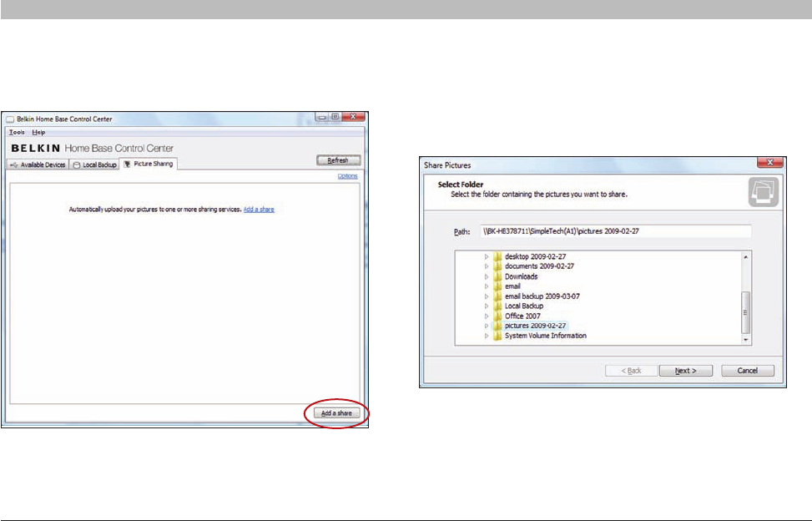
Task: Expand the Downloads folder node
Action: (487, 276)
